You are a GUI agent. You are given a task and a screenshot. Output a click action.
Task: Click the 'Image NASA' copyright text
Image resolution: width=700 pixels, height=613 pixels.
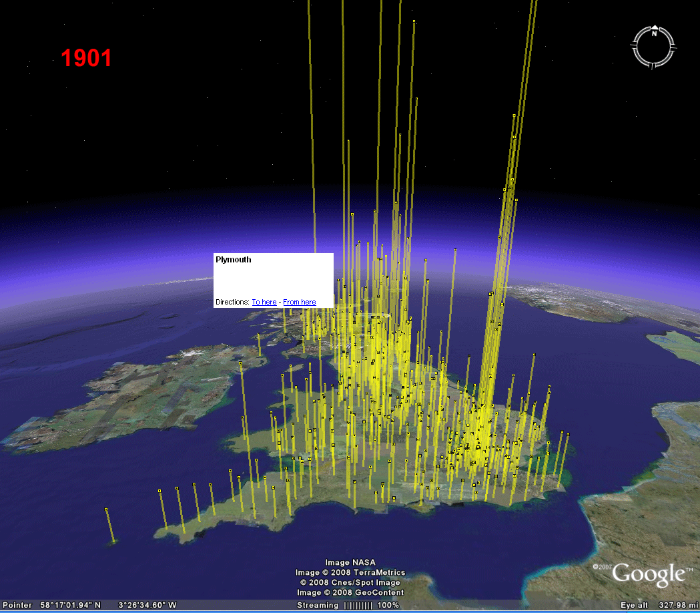(350, 562)
